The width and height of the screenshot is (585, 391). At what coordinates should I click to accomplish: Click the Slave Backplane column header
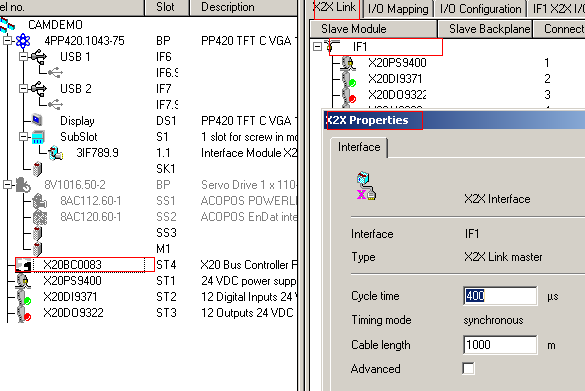pos(485,29)
